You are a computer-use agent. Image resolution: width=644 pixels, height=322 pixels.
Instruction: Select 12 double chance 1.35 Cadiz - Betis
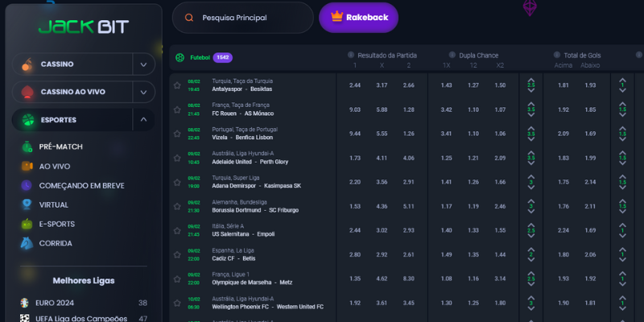[x=473, y=255]
